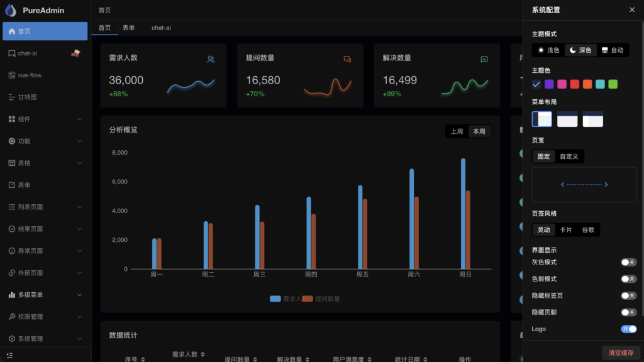Click the vue-flow sidebar icon
The height and width of the screenshot is (362, 644).
point(12,75)
